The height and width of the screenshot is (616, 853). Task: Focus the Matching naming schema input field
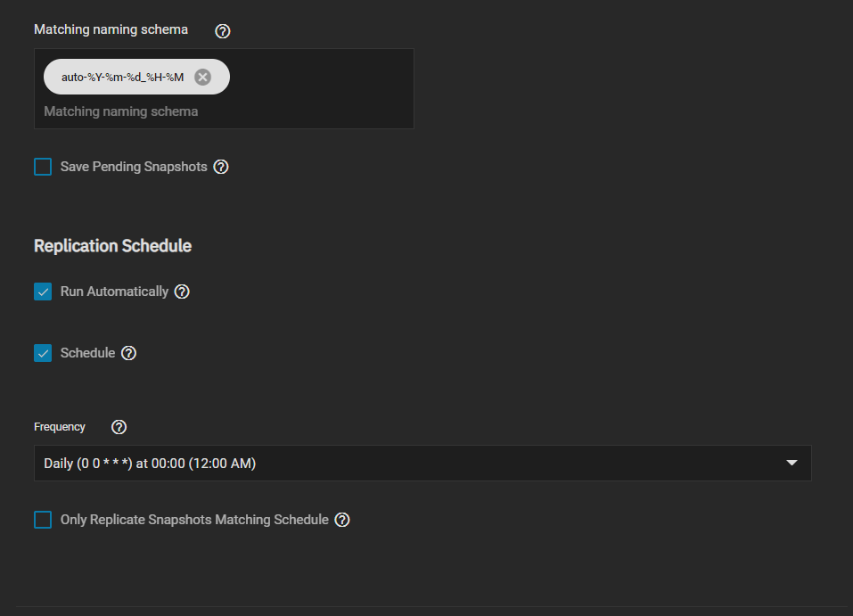click(223, 112)
